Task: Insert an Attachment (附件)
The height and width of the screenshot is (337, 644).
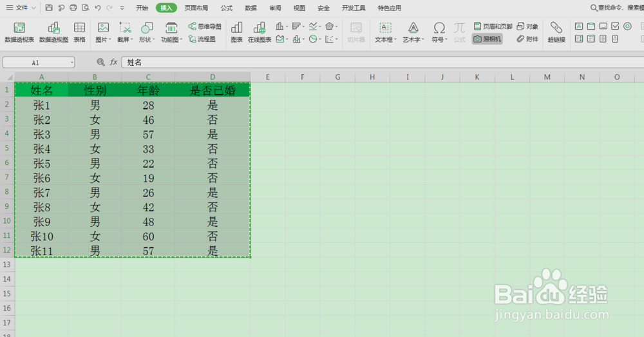Action: (527, 39)
